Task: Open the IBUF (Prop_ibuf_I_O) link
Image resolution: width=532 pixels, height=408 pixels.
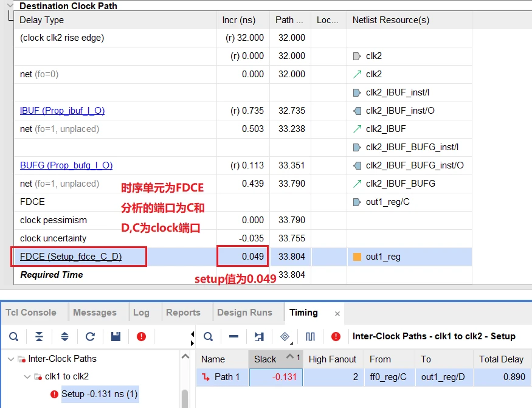Action: point(63,111)
